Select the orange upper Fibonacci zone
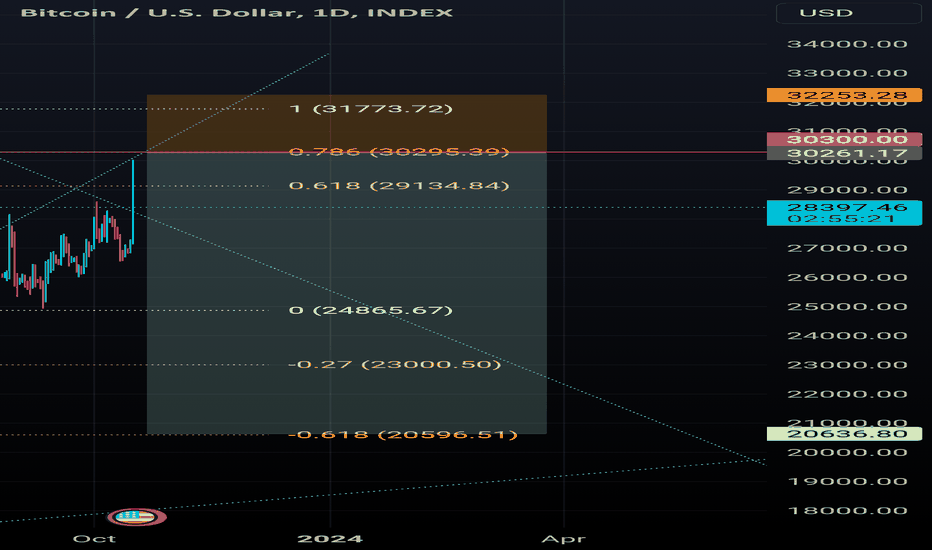Image resolution: width=932 pixels, height=550 pixels. (x=347, y=123)
